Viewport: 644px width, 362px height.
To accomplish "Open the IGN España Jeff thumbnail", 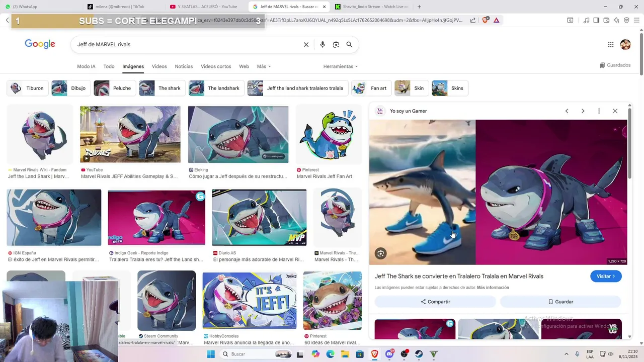I will [x=54, y=218].
